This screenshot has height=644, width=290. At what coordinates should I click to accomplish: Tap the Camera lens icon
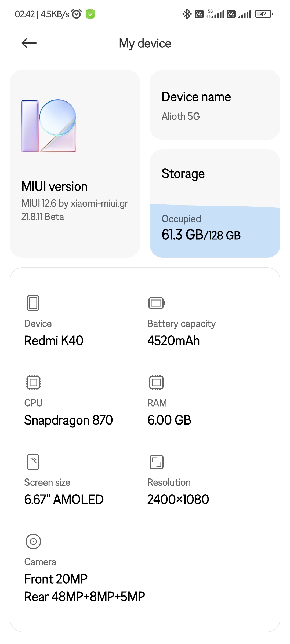coord(33,541)
